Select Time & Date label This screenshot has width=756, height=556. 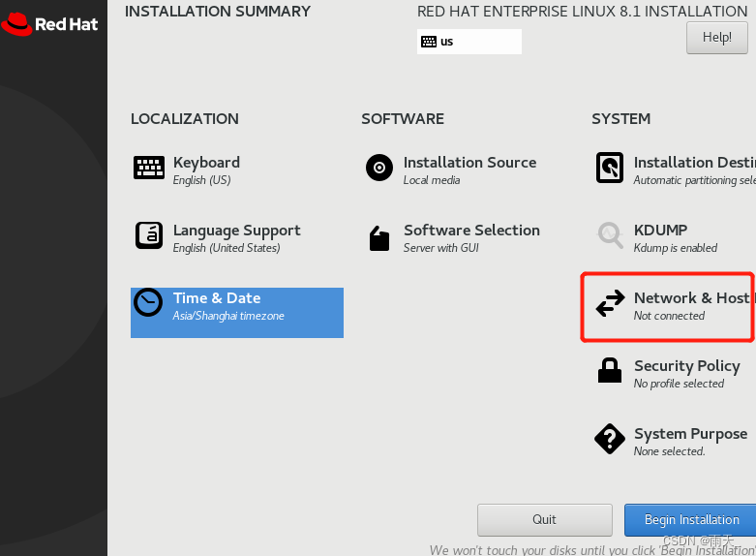(x=217, y=298)
